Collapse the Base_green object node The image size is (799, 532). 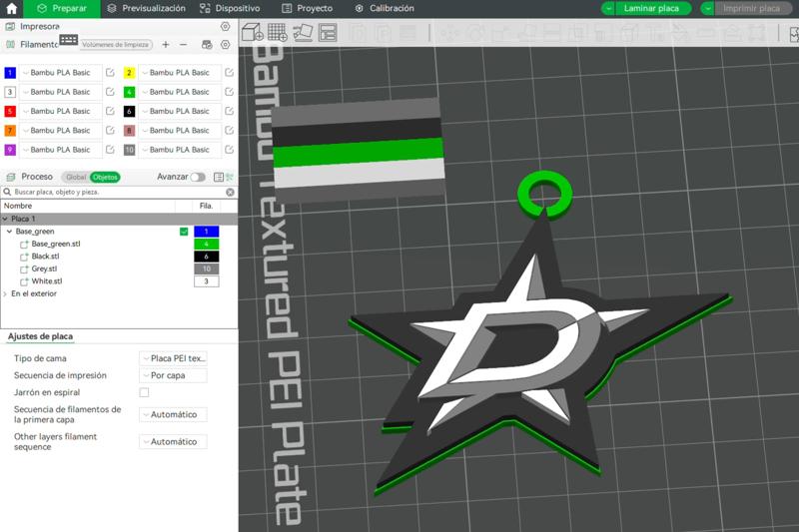point(9,232)
